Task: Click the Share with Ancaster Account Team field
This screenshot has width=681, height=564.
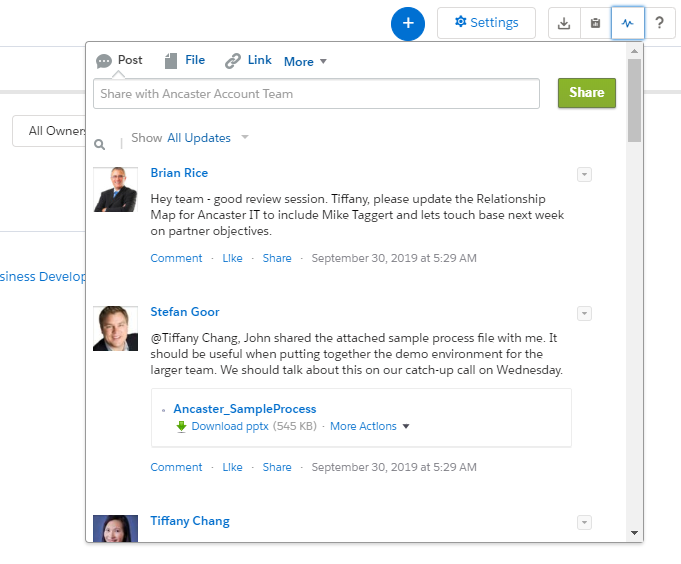Action: click(x=316, y=94)
